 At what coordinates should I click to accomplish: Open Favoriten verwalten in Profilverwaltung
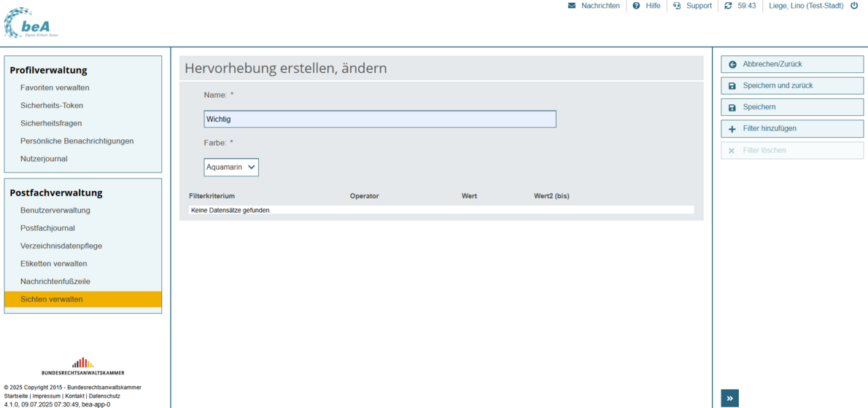pyautogui.click(x=55, y=88)
